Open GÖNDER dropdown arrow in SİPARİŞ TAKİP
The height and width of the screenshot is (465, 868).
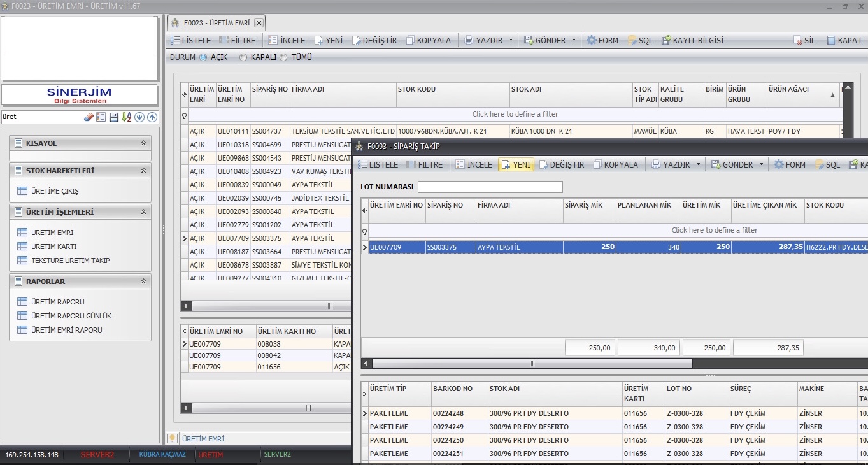[x=761, y=164]
